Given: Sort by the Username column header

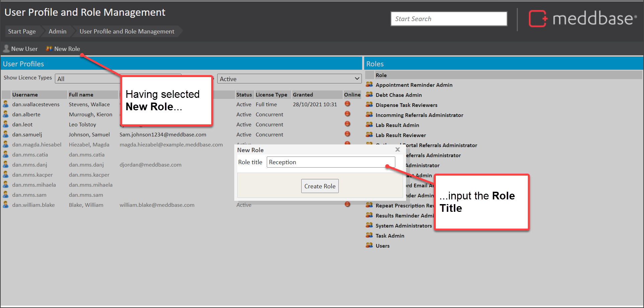Looking at the screenshot, I should [25, 95].
